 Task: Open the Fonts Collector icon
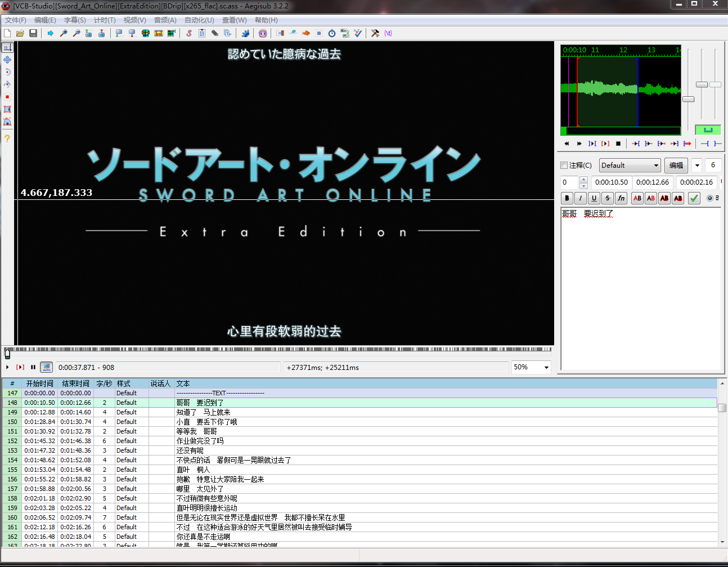(x=228, y=33)
